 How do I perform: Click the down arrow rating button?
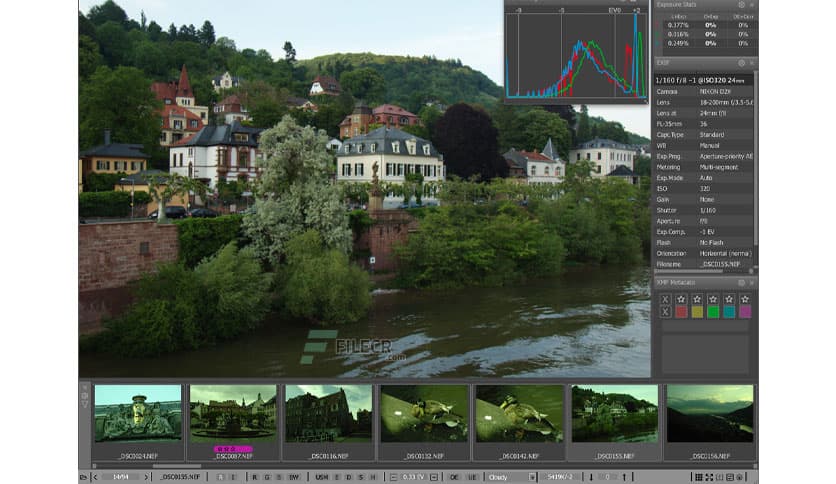(x=591, y=477)
